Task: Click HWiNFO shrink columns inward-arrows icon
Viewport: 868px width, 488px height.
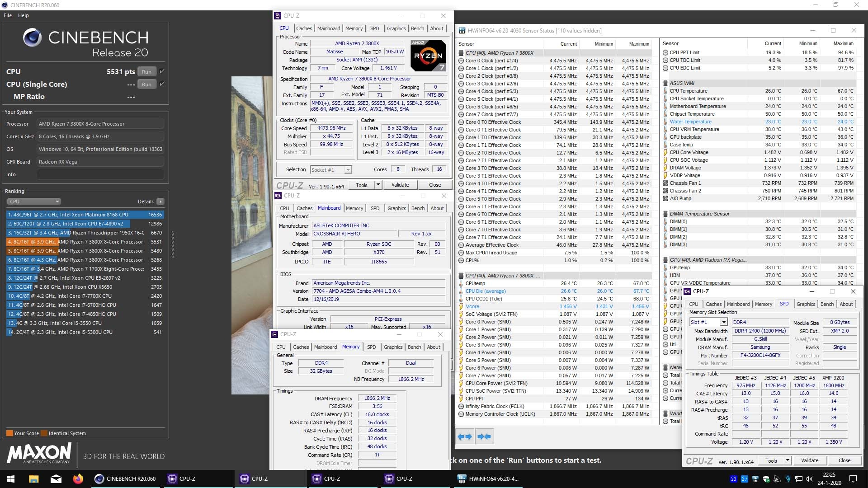Action: pos(484,436)
